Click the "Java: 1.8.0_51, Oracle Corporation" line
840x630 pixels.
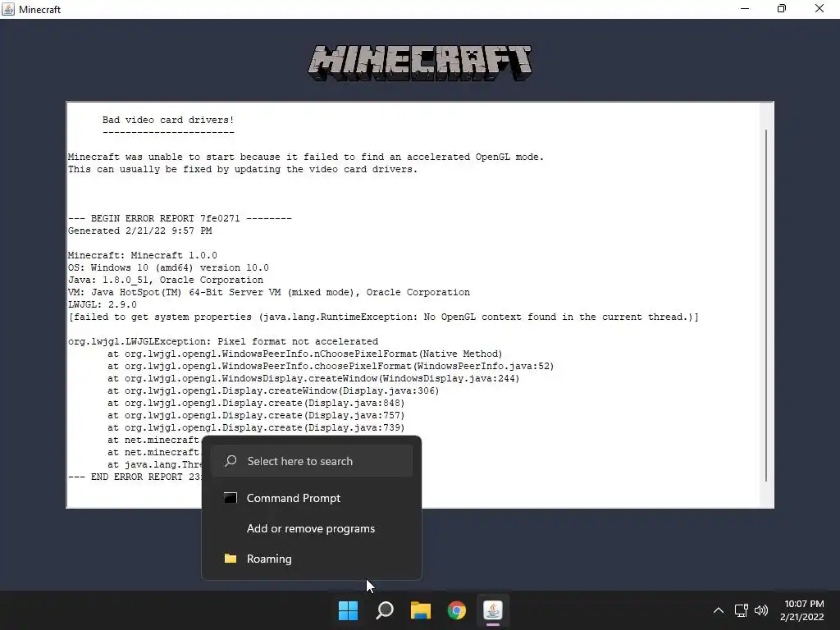point(166,281)
